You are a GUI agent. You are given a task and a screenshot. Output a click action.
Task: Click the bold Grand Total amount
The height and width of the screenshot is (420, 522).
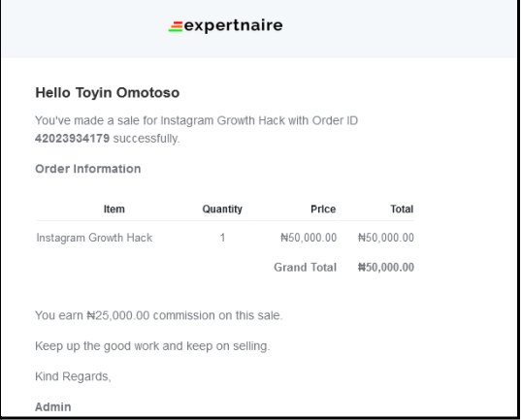tap(386, 268)
